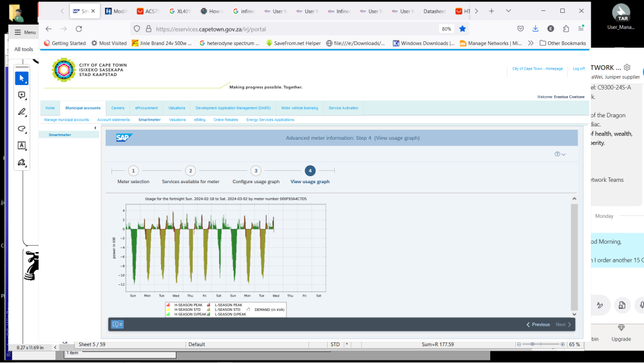Open the Pocket save icon
The height and width of the screenshot is (363, 644).
coord(520,28)
